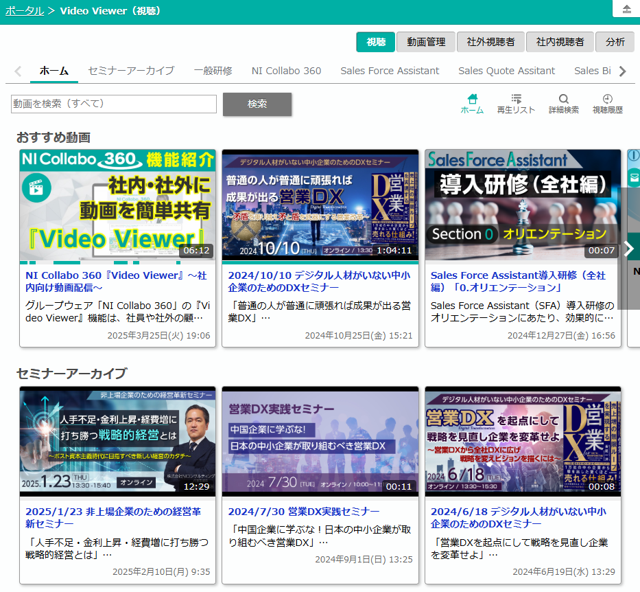The image size is (640, 592).
Task: Open the 2024/7/30 営業DX実践セミナー link
Action: tap(304, 512)
